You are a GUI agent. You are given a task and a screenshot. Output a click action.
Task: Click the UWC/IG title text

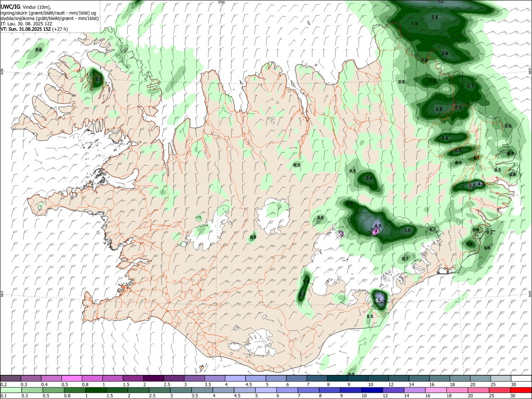pos(10,7)
